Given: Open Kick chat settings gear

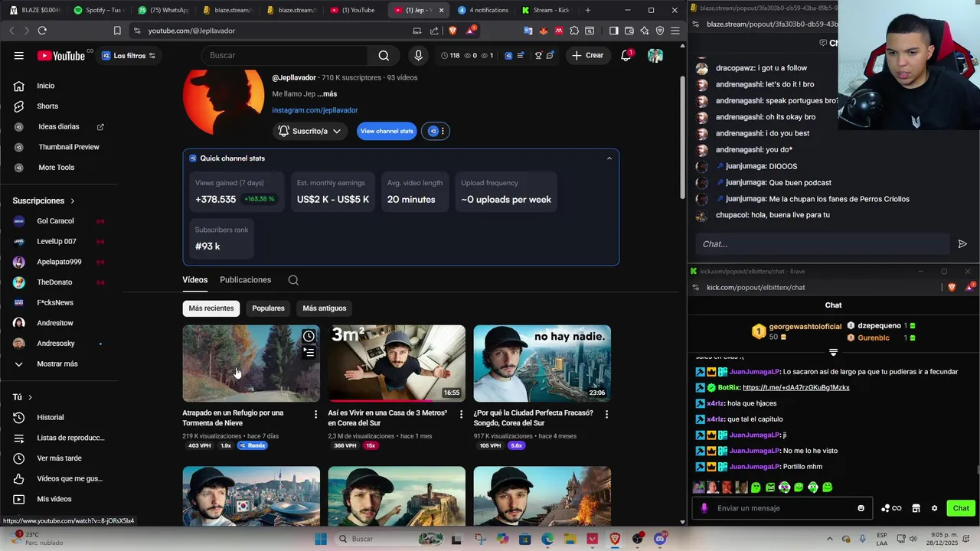Looking at the screenshot, I should click(x=934, y=508).
